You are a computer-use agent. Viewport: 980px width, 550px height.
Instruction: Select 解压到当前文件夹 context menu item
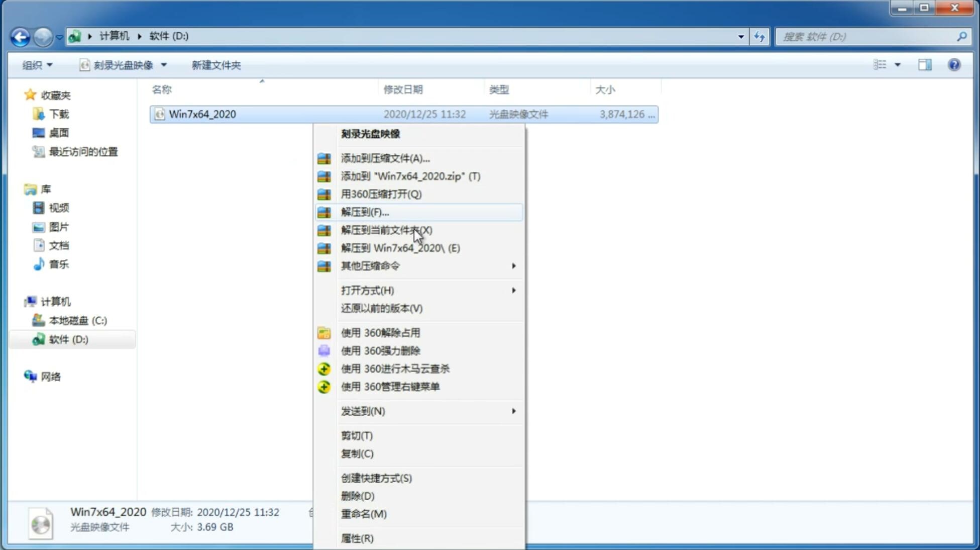tap(387, 230)
